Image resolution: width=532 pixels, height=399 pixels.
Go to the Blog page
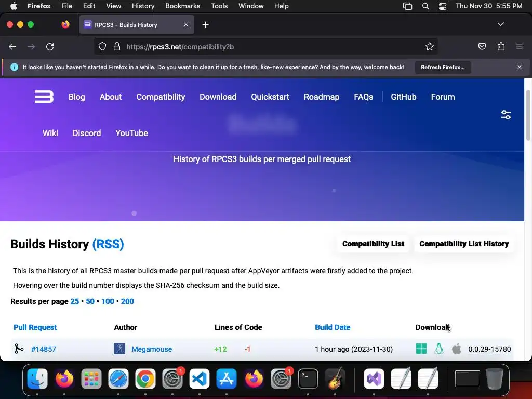pos(77,97)
